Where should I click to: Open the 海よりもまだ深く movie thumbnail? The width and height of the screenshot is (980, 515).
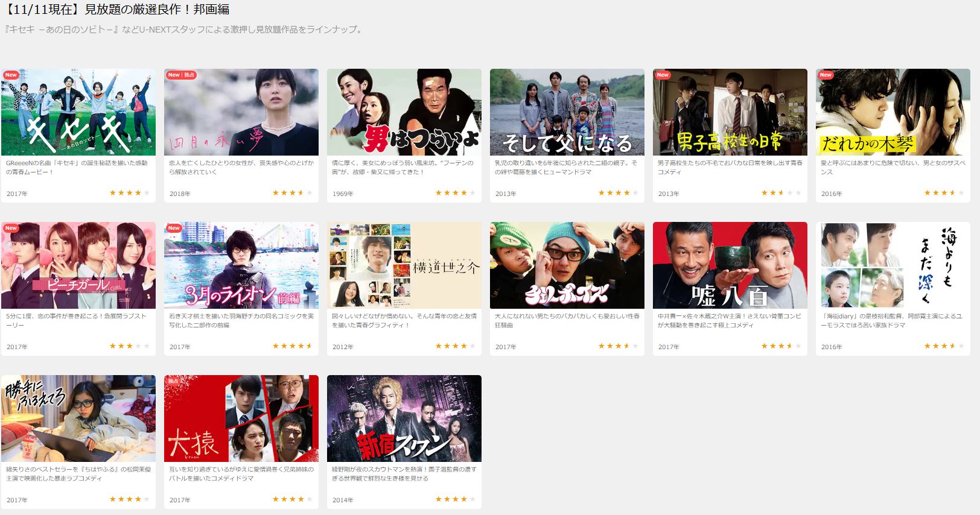coord(893,265)
